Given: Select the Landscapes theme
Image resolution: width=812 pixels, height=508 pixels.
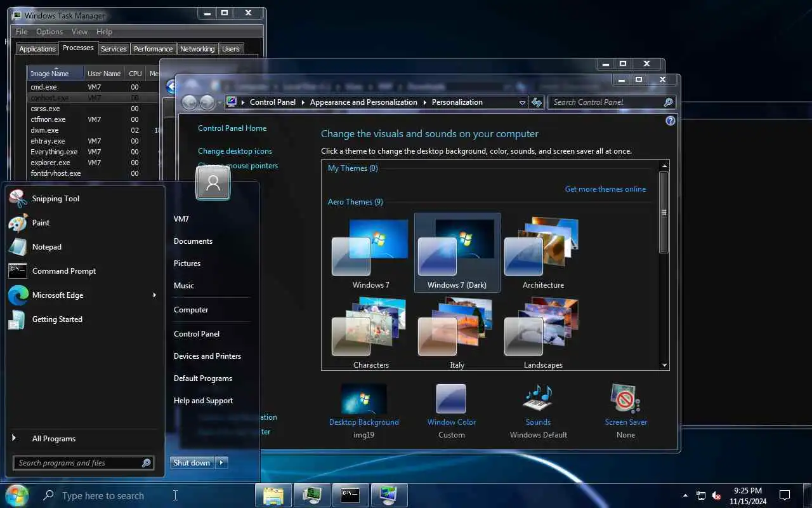Looking at the screenshot, I should (543, 333).
